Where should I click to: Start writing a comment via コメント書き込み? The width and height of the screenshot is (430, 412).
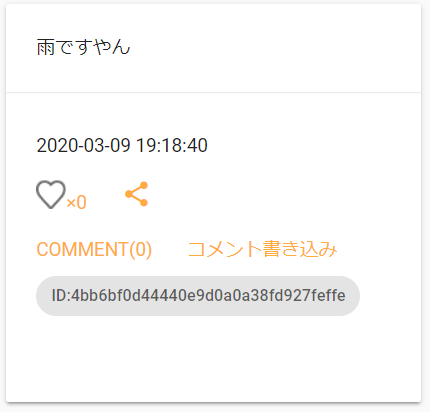[x=262, y=249]
